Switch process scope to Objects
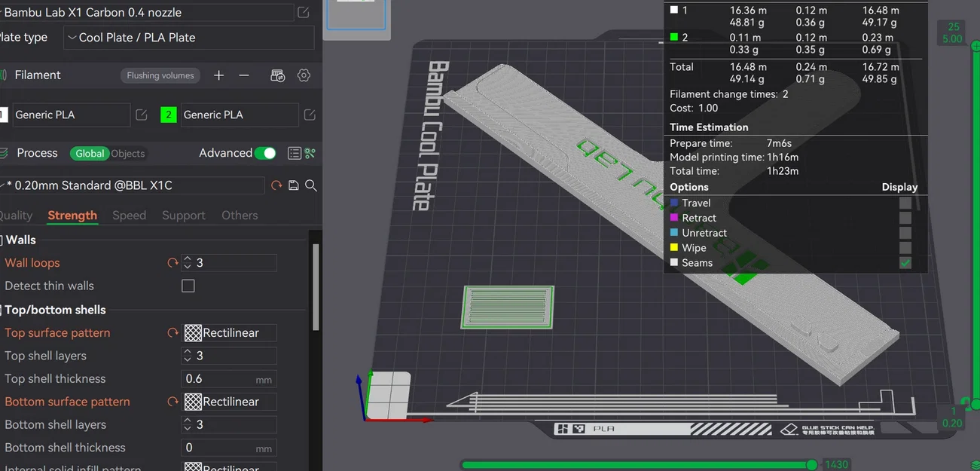This screenshot has width=980, height=471. (x=128, y=154)
